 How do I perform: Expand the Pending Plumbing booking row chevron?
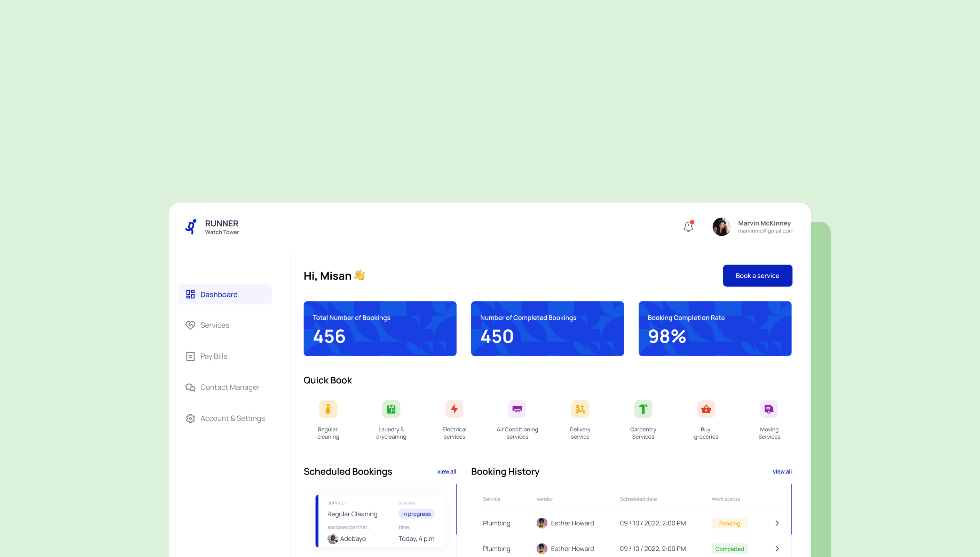[776, 523]
